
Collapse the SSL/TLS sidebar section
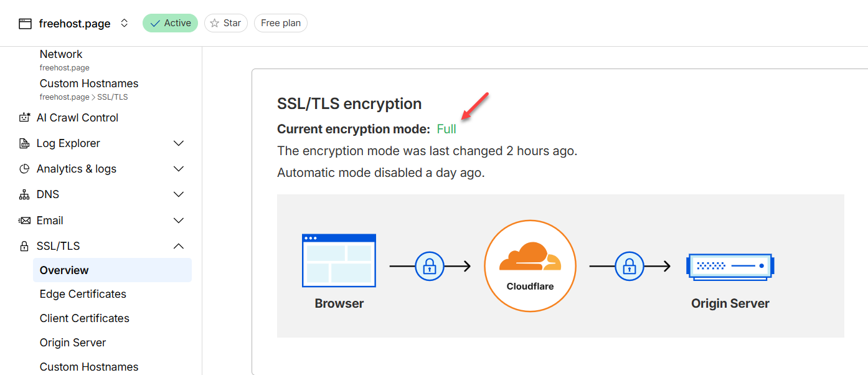179,246
